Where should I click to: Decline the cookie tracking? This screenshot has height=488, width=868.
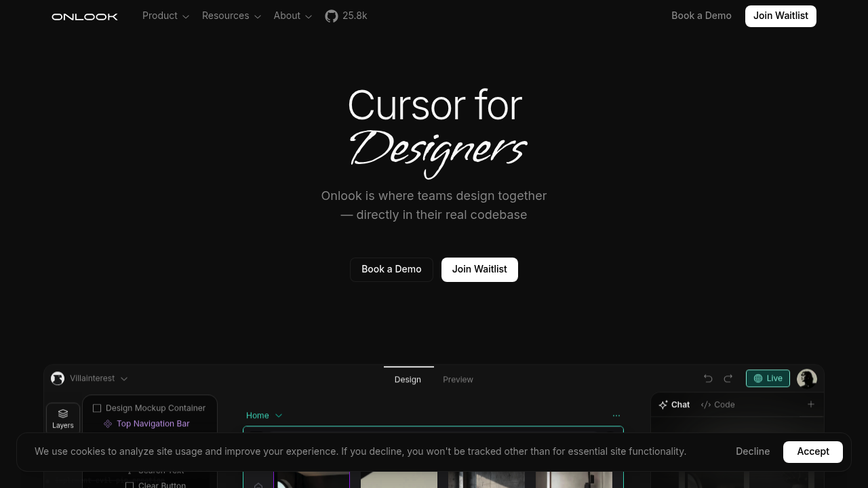(x=753, y=451)
